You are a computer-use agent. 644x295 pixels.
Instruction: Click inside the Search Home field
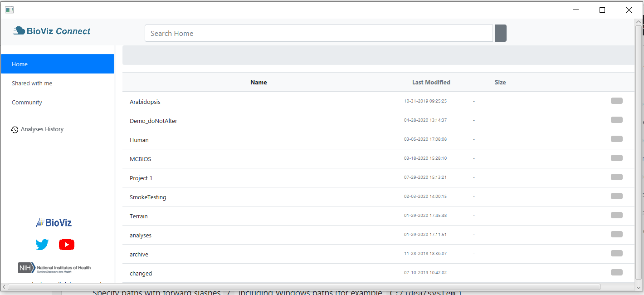pyautogui.click(x=318, y=33)
